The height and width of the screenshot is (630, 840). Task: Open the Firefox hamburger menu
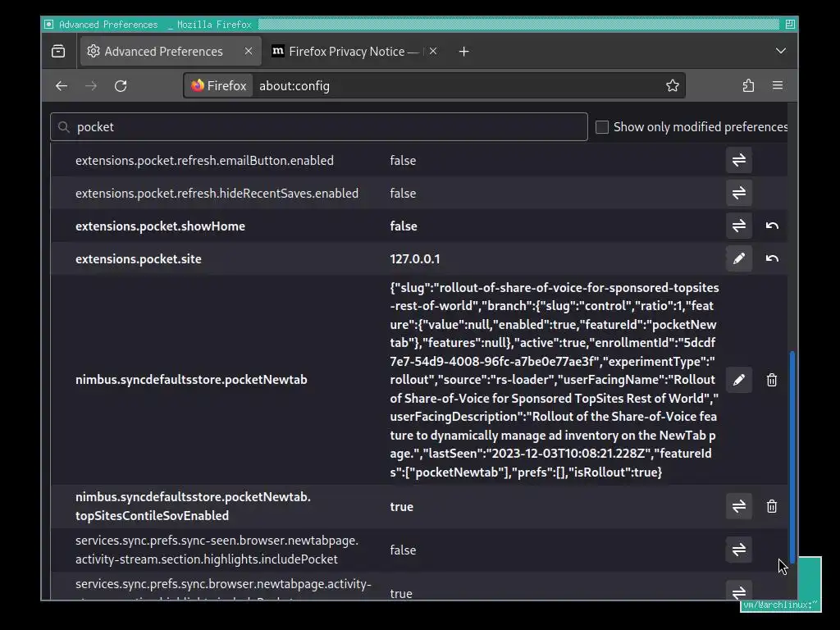click(778, 85)
